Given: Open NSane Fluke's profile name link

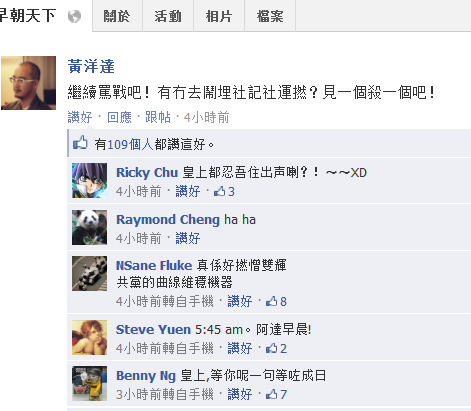Looking at the screenshot, I should [x=154, y=265].
